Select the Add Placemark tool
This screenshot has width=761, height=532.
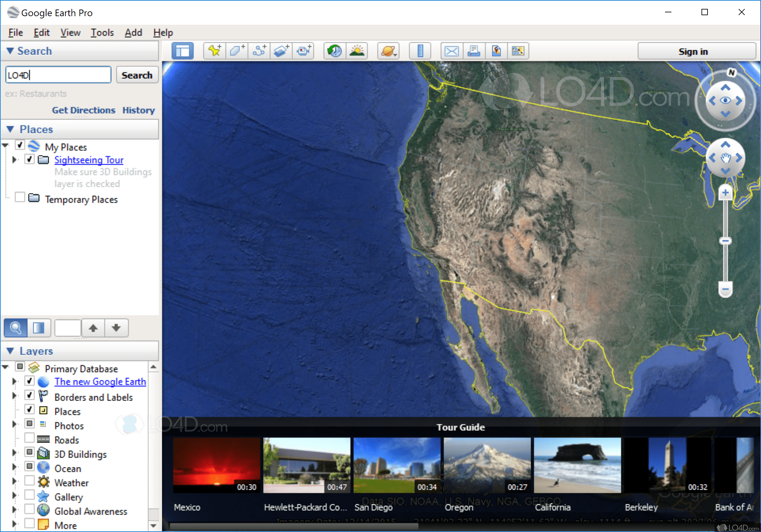pyautogui.click(x=214, y=50)
